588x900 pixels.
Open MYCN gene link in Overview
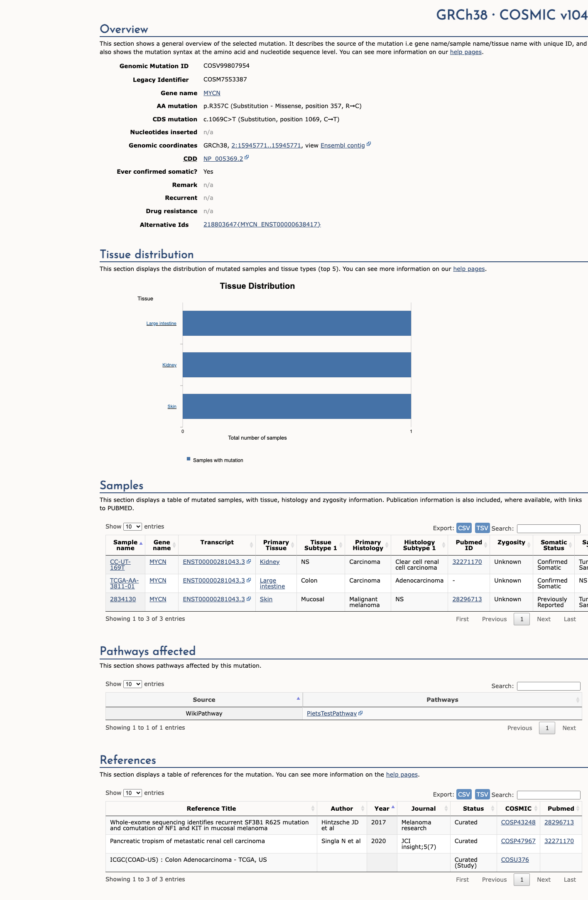(x=212, y=93)
